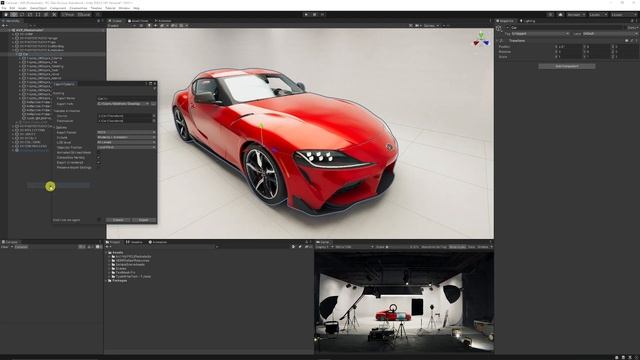
Task: Open the Edit menu
Action: 12,8
